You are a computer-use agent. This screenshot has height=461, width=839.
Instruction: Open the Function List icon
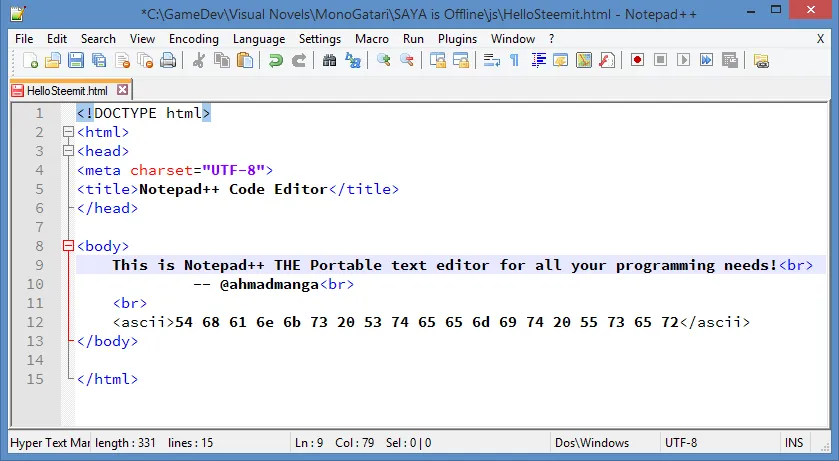click(x=607, y=60)
